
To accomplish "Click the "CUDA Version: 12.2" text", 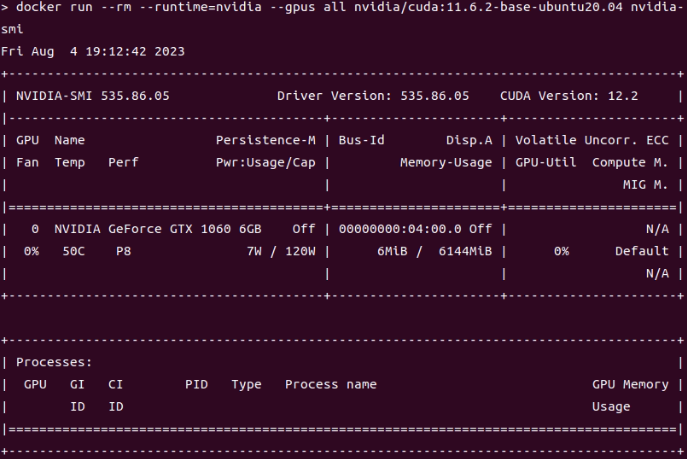I will coord(569,96).
